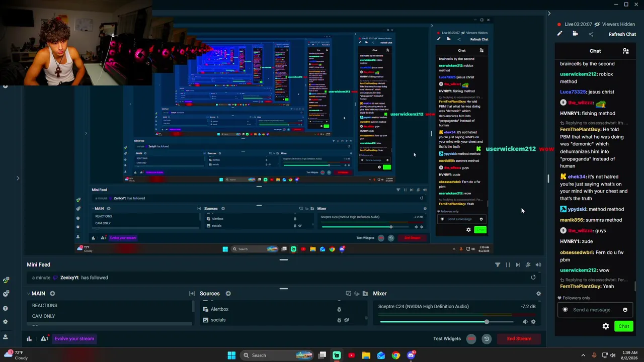Click the share stream icon
Image resolution: width=644 pixels, height=362 pixels.
pos(591,34)
